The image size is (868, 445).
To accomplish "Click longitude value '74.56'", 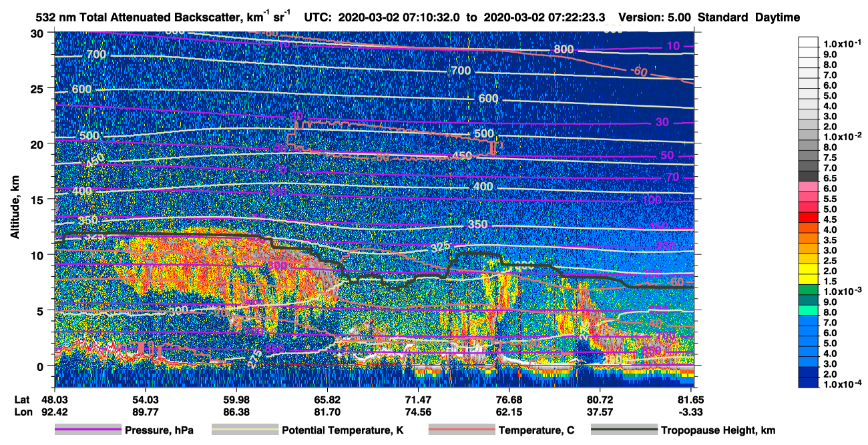I will tap(417, 412).
